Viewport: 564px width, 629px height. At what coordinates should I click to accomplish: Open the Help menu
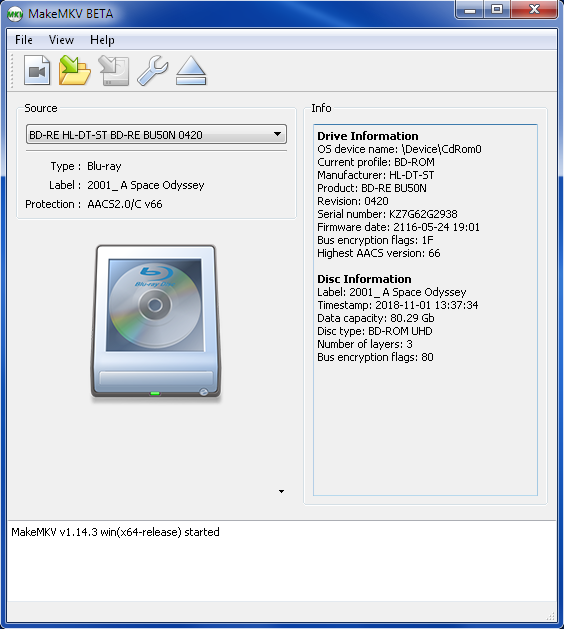tap(102, 40)
